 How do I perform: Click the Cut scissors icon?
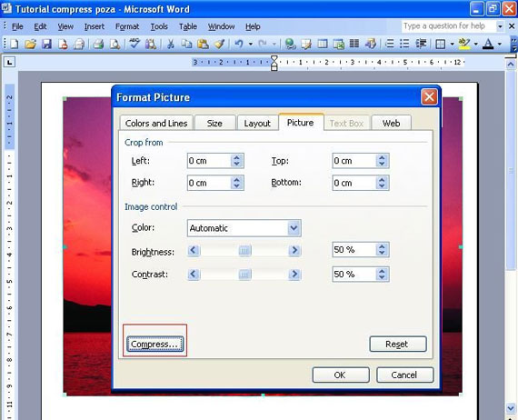pyautogui.click(x=171, y=44)
